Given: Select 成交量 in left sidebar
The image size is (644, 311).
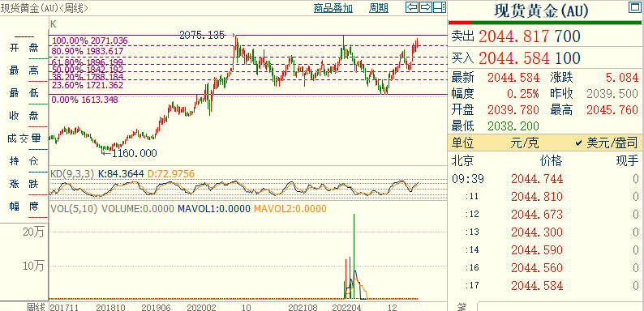Looking at the screenshot, I should pos(24,138).
